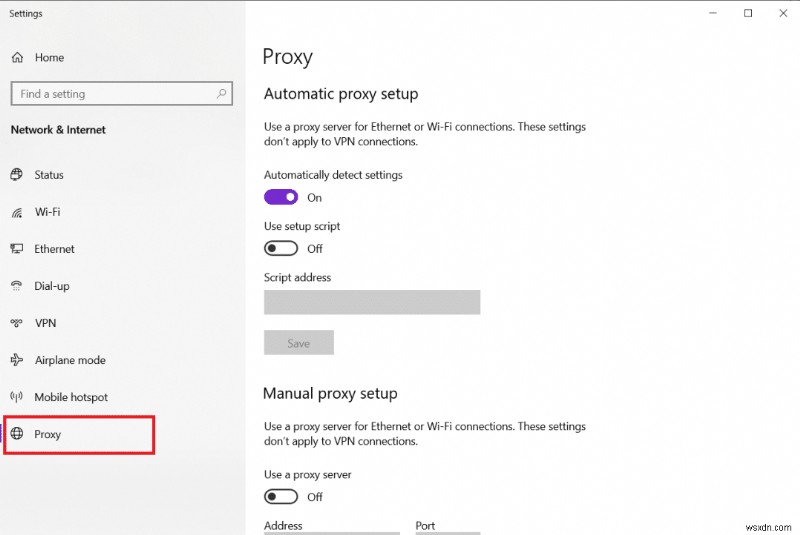800x535 pixels.
Task: Click the Mobile hotspot icon
Action: [17, 397]
